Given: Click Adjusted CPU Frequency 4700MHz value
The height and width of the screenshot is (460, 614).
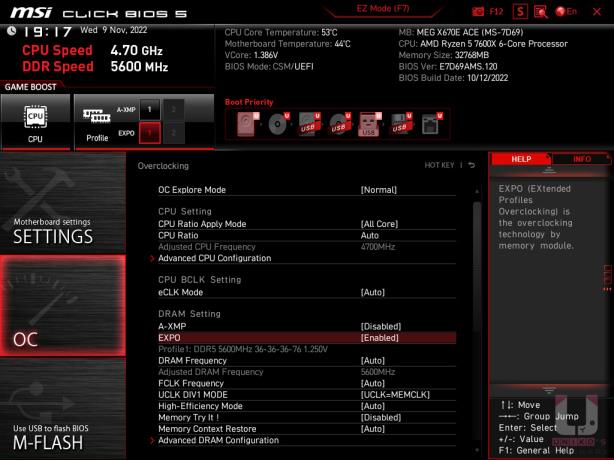Looking at the screenshot, I should coord(377,247).
